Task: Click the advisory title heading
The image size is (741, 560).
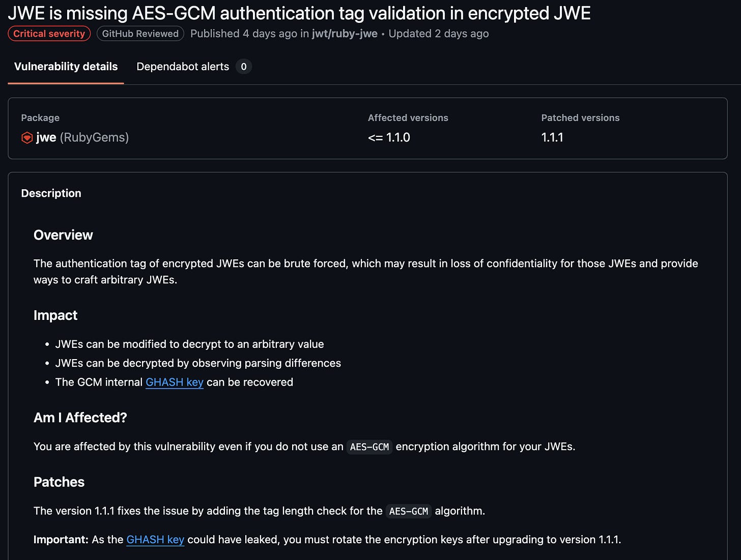Action: [x=299, y=13]
